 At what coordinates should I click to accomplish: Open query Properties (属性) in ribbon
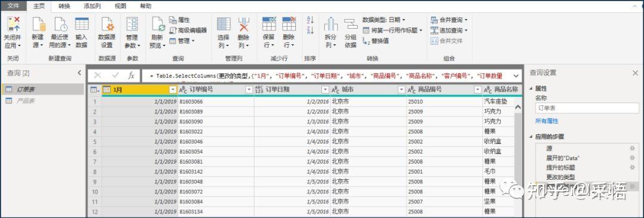[179, 20]
